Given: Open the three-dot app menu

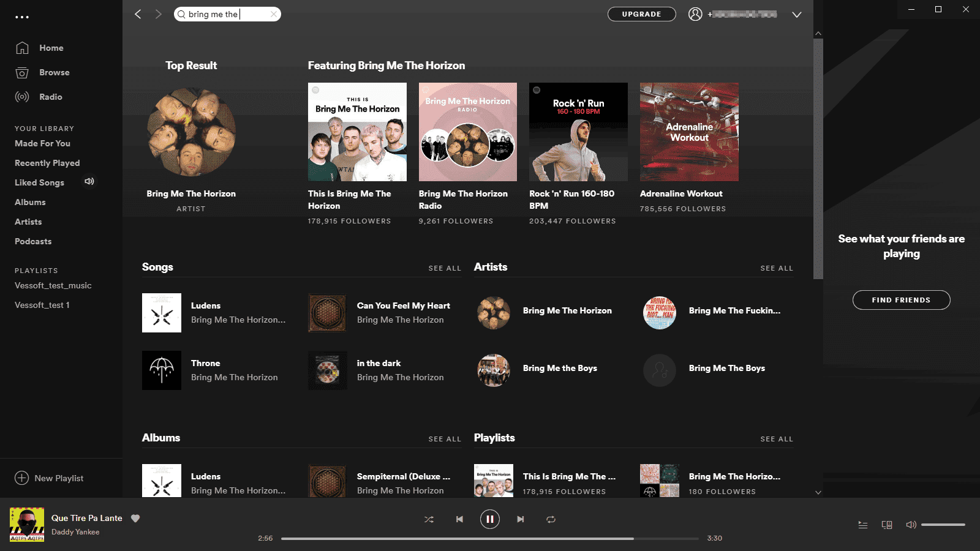Looking at the screenshot, I should coord(22,17).
